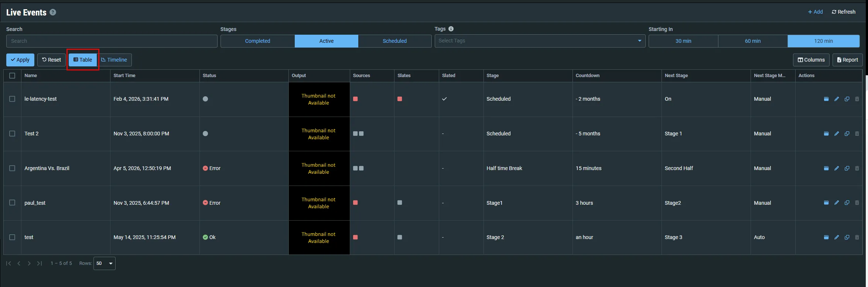Check the box for Argentina Vs. Brazil row
This screenshot has width=868, height=287.
(12, 168)
